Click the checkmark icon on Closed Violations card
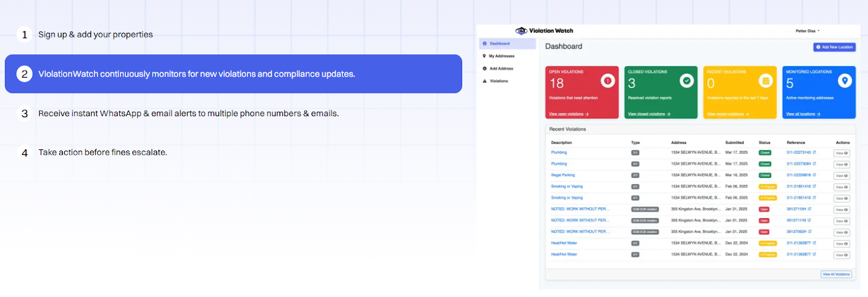 687,81
